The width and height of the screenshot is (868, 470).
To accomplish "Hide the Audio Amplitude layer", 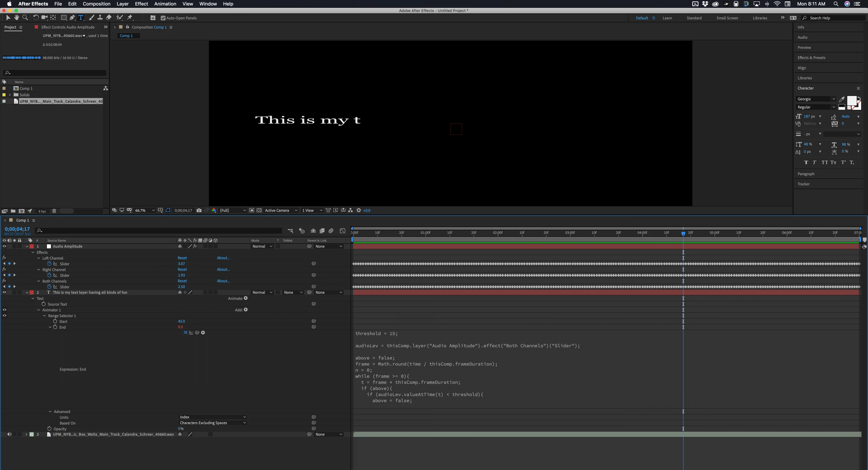I will tap(4, 246).
